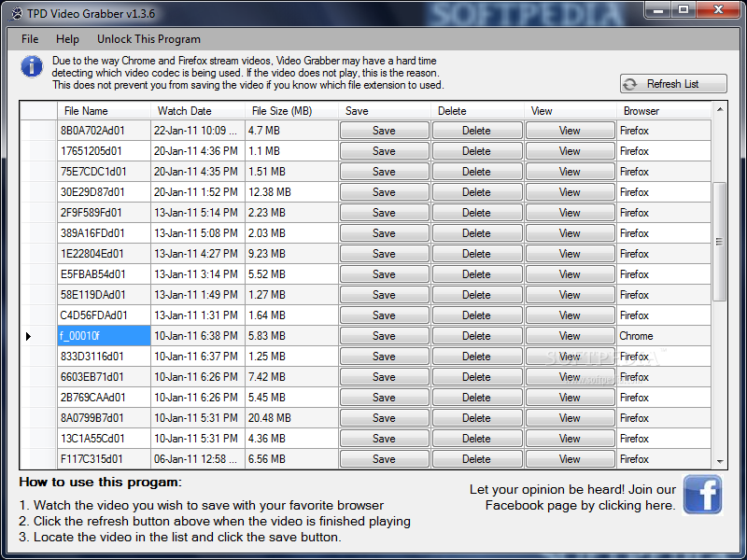
Task: Maximize the TPD Video Grabber window
Action: coord(684,9)
